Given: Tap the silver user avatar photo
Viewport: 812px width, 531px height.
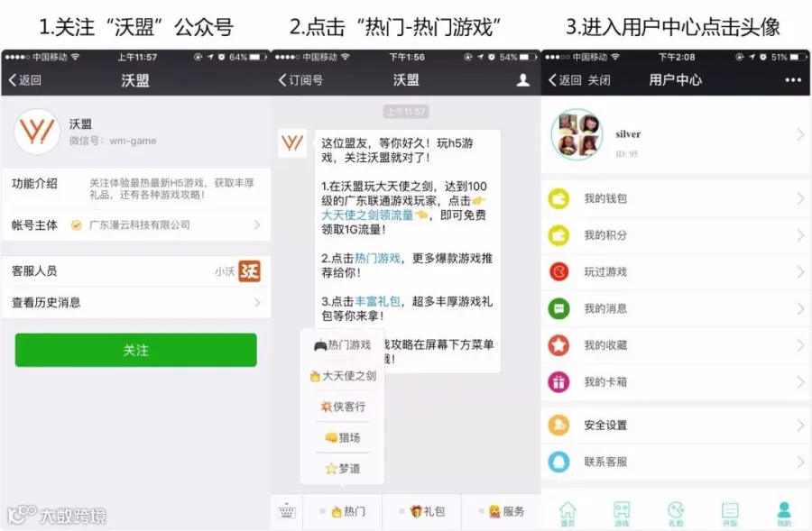Looking at the screenshot, I should (x=577, y=134).
